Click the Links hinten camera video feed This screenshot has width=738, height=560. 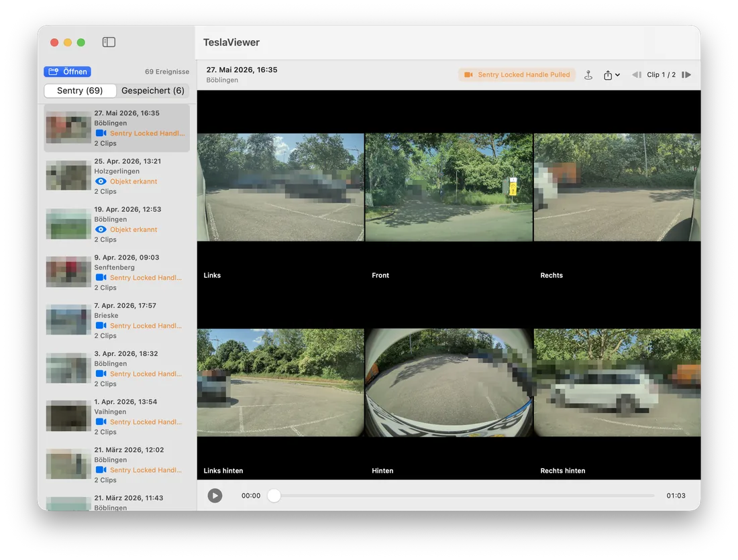coord(280,382)
